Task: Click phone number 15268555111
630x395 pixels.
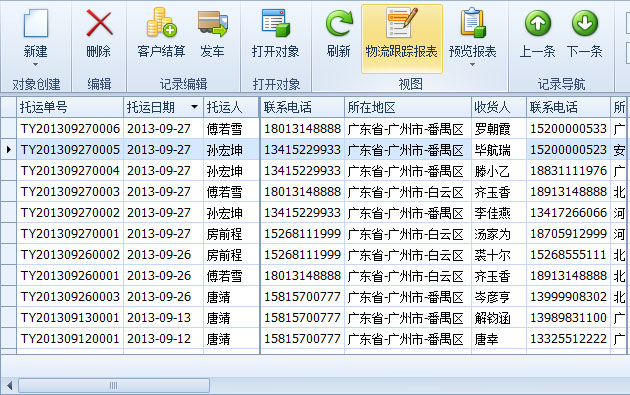Action: 568,255
